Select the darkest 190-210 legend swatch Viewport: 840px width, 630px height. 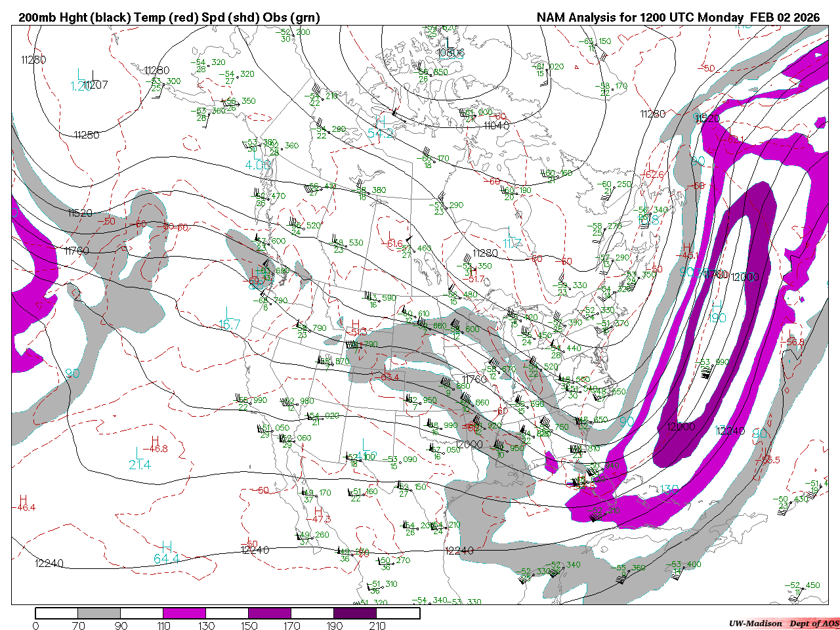point(355,614)
